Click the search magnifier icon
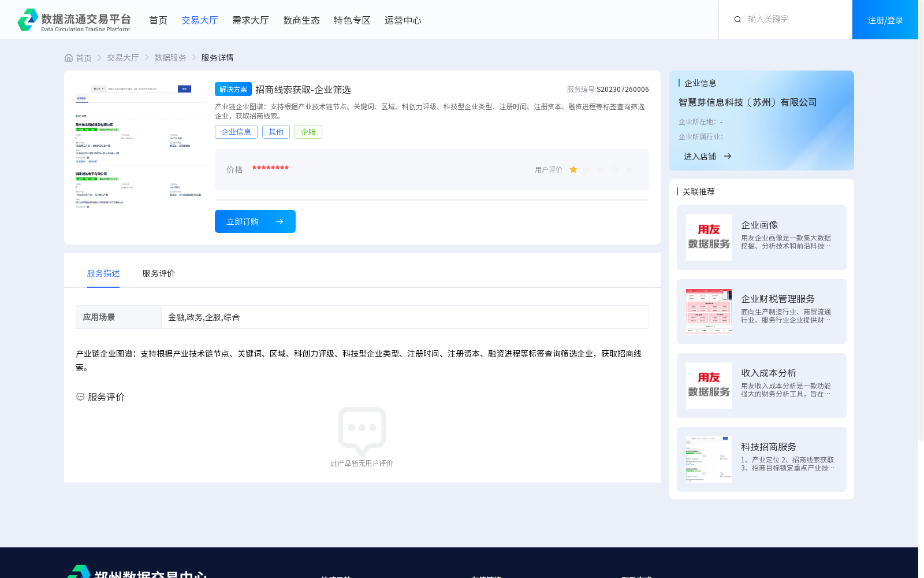The height and width of the screenshot is (578, 924). (737, 20)
